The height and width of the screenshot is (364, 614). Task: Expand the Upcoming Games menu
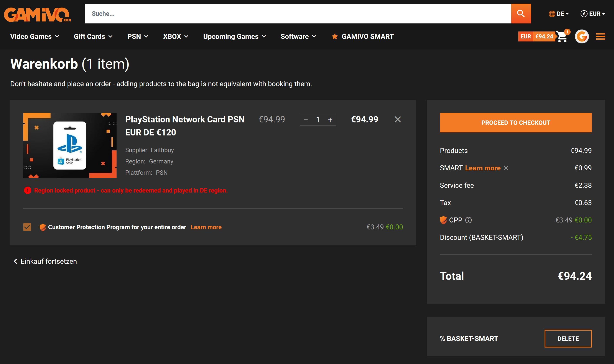click(234, 36)
